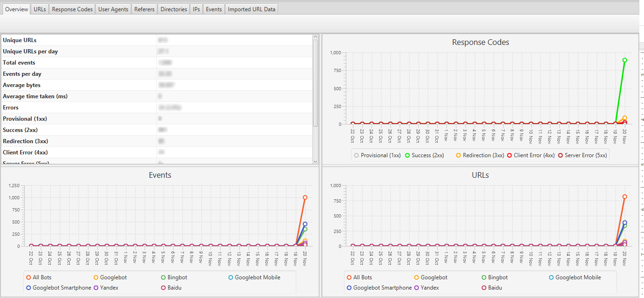Click the Success (2xx) legend marker
This screenshot has width=644, height=298.
(407, 155)
